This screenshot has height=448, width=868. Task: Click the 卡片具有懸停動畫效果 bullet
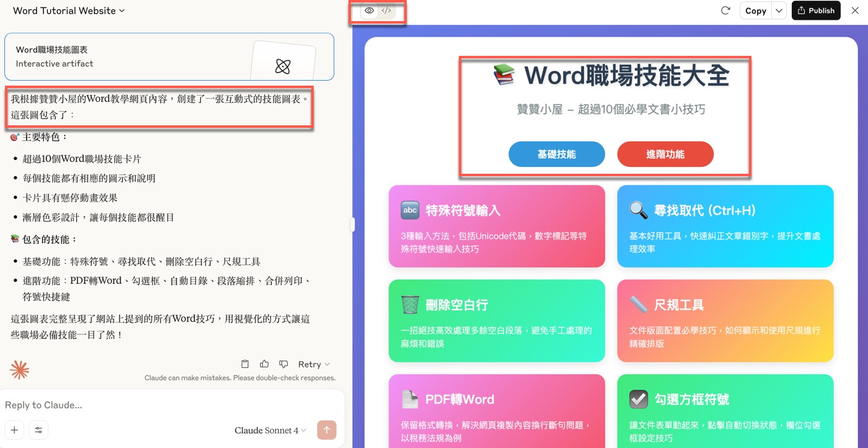click(x=70, y=198)
